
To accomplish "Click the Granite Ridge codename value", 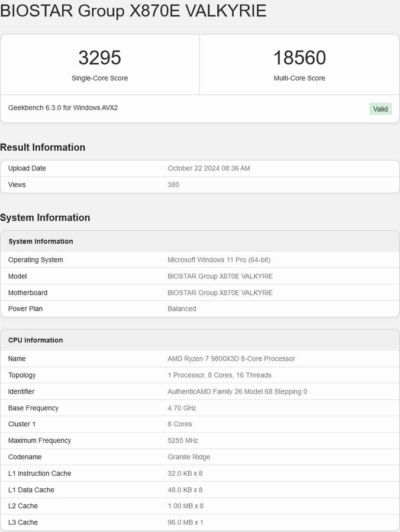I will tap(189, 457).
